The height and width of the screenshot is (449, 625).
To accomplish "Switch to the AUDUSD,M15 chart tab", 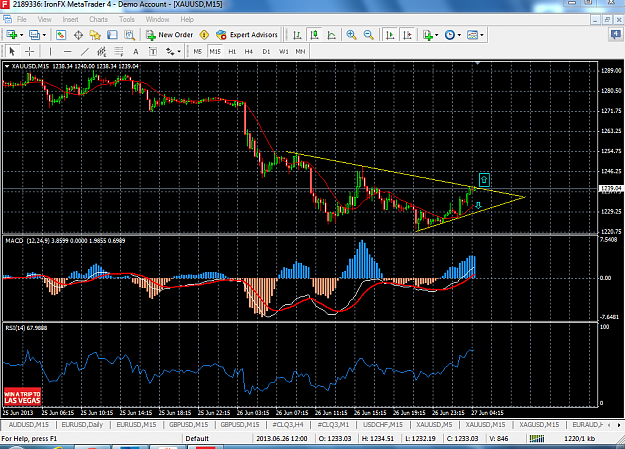I will coord(28,425).
